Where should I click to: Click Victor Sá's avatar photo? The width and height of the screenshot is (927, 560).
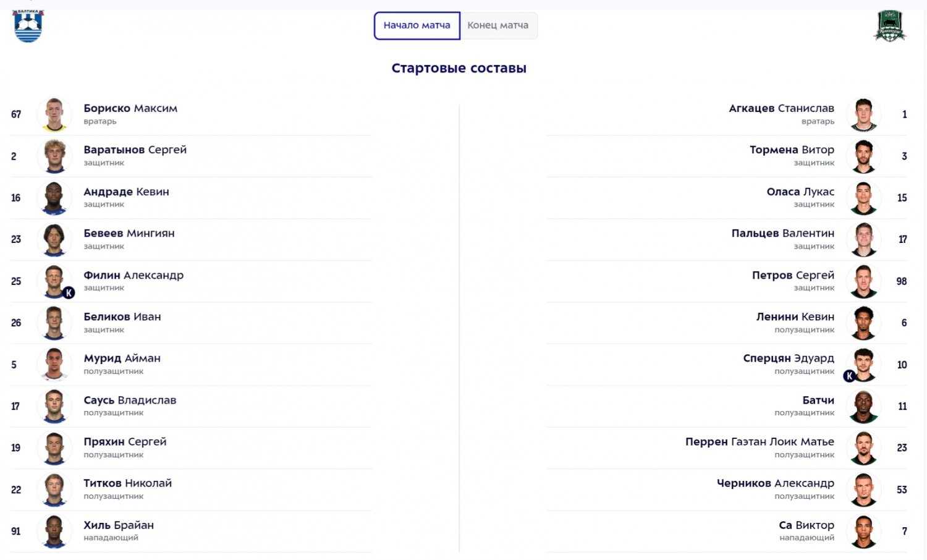coord(863,531)
